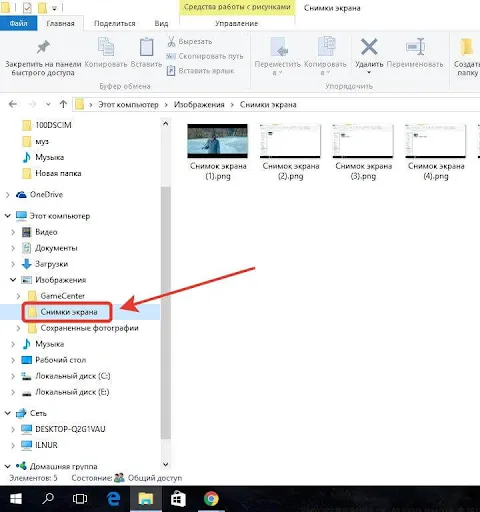Launch Chrome from the taskbar
Screen dimensions: 480x512
tap(211, 499)
